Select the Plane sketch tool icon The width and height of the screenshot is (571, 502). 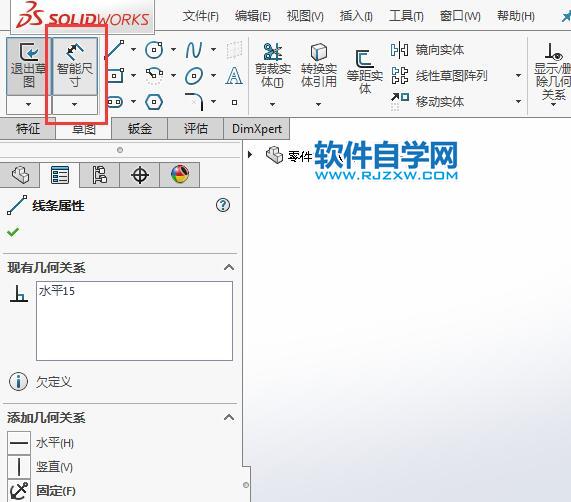coord(234,50)
